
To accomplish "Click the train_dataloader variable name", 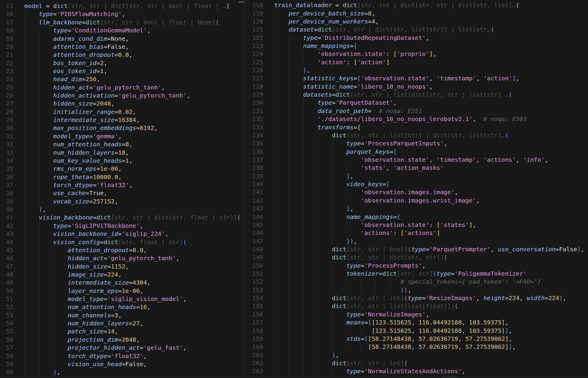I will click(303, 5).
